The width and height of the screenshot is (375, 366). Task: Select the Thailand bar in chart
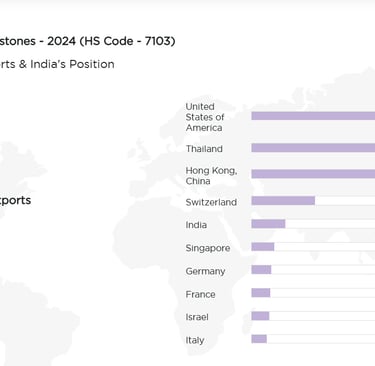click(313, 148)
